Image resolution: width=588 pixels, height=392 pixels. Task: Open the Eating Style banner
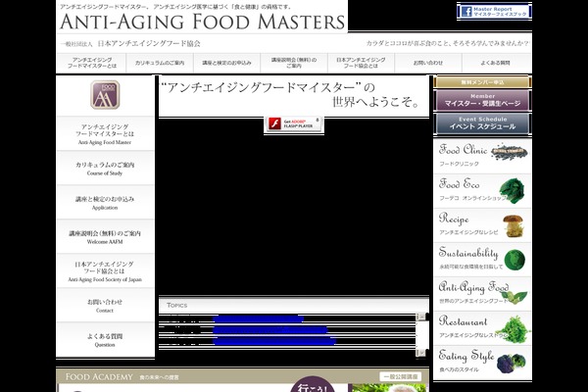[479, 362]
